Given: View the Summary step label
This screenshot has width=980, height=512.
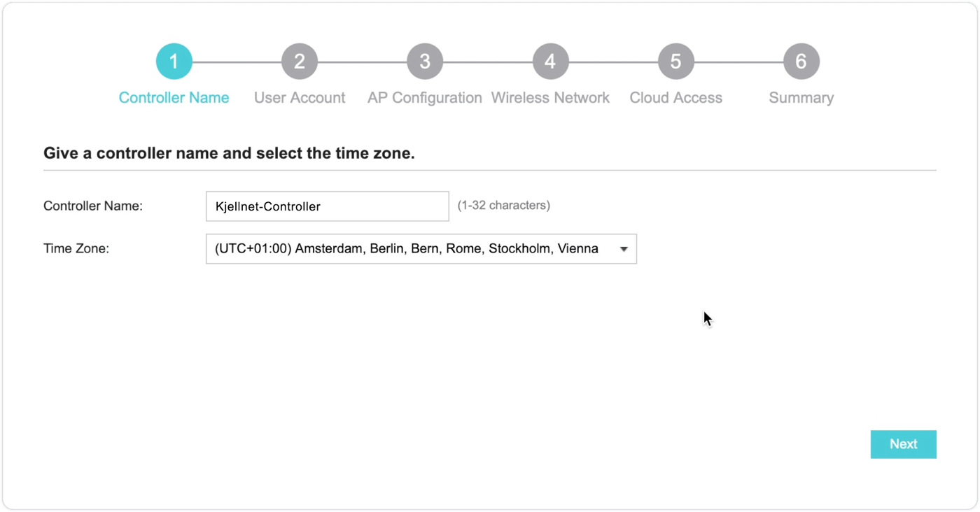Looking at the screenshot, I should coord(801,98).
